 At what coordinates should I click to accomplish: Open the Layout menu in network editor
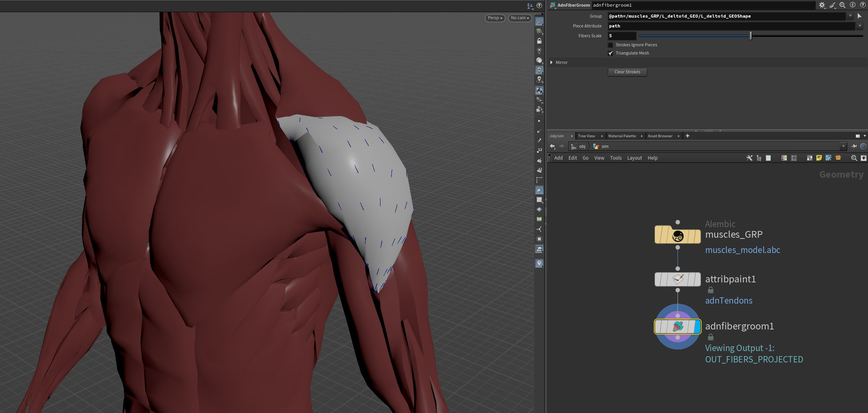click(x=634, y=158)
